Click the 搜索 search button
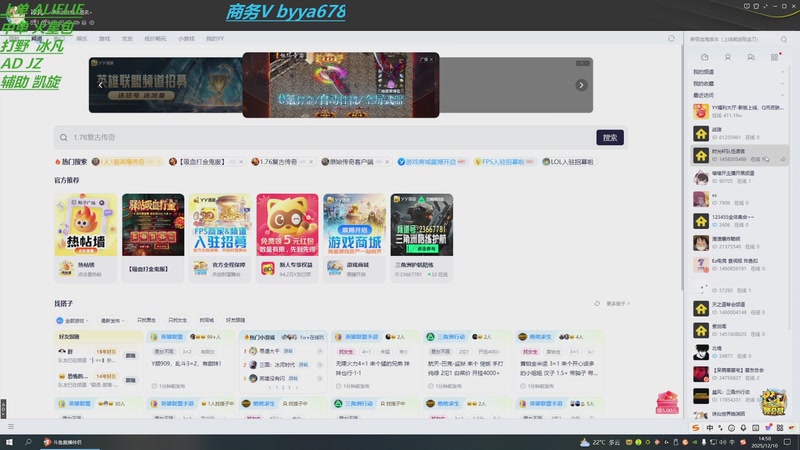This screenshot has width=800, height=450. click(610, 137)
